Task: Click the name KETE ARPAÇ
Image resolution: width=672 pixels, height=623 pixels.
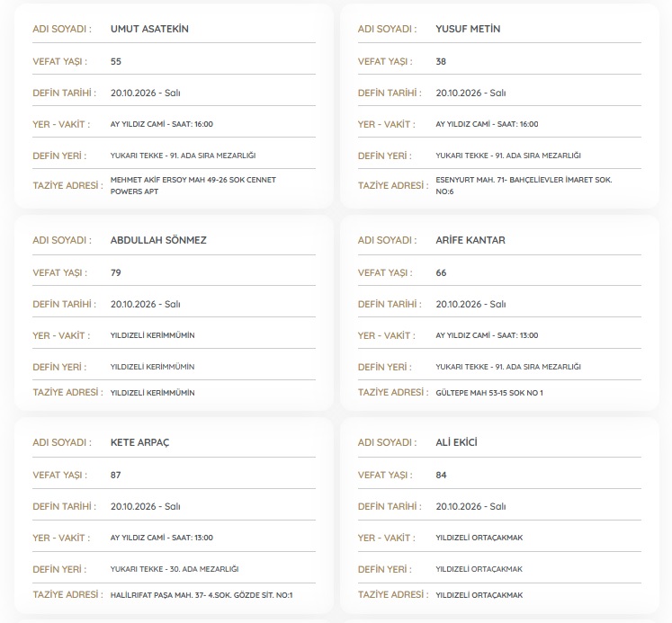Action: (139, 442)
